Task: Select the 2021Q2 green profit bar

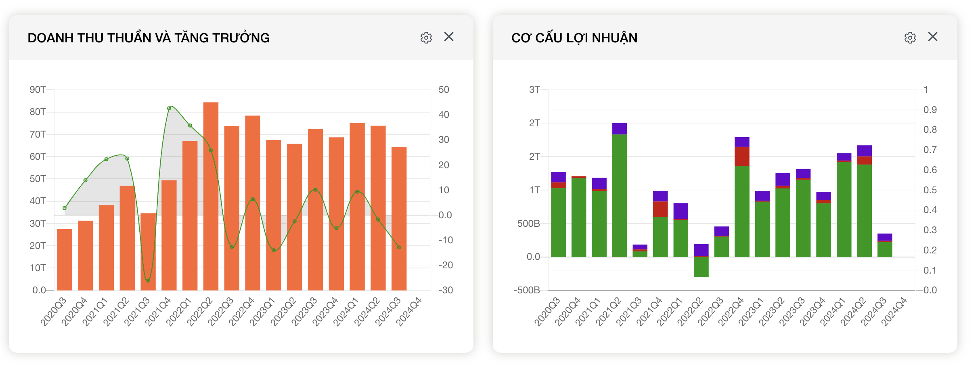Action: 620,196
